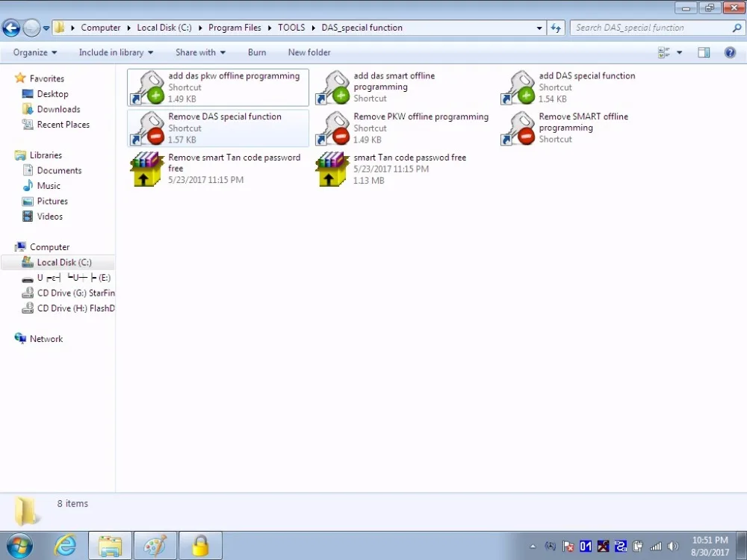This screenshot has height=560, width=747.
Task: Select Remove SMART offline programming shortcut
Action: (589, 128)
